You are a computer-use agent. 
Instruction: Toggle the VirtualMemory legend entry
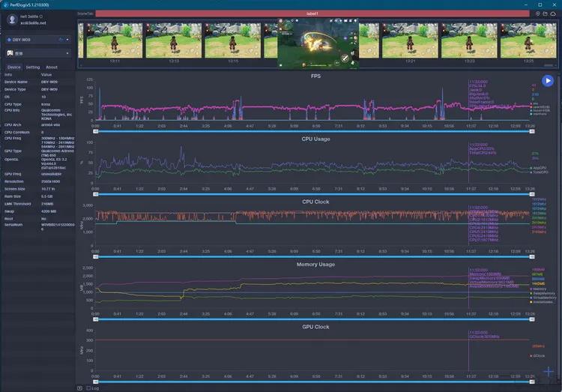click(543, 298)
